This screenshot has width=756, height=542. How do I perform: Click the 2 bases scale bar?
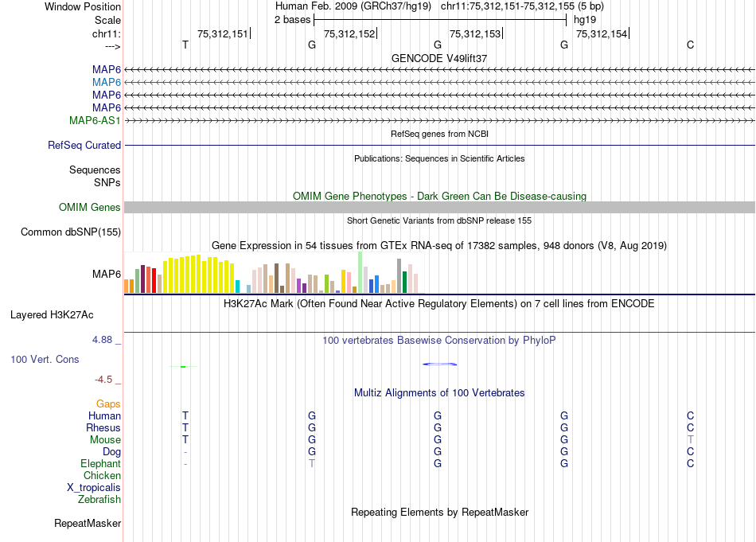coord(440,20)
